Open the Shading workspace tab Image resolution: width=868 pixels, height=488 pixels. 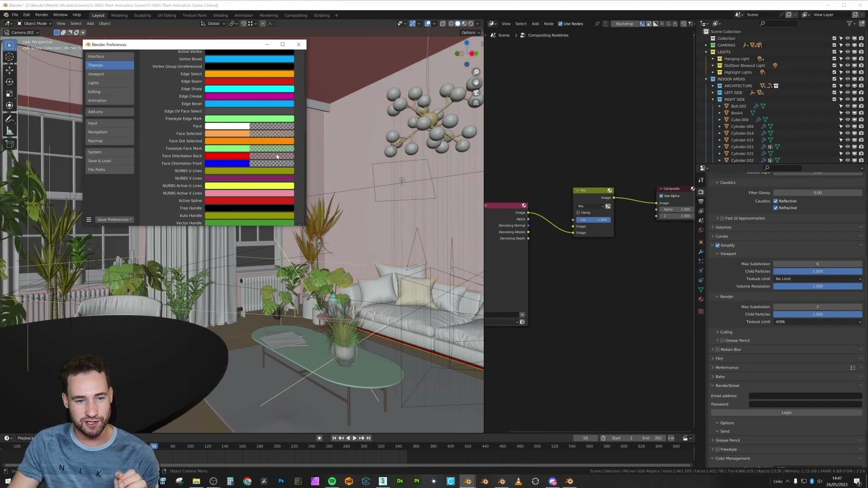[x=220, y=15]
